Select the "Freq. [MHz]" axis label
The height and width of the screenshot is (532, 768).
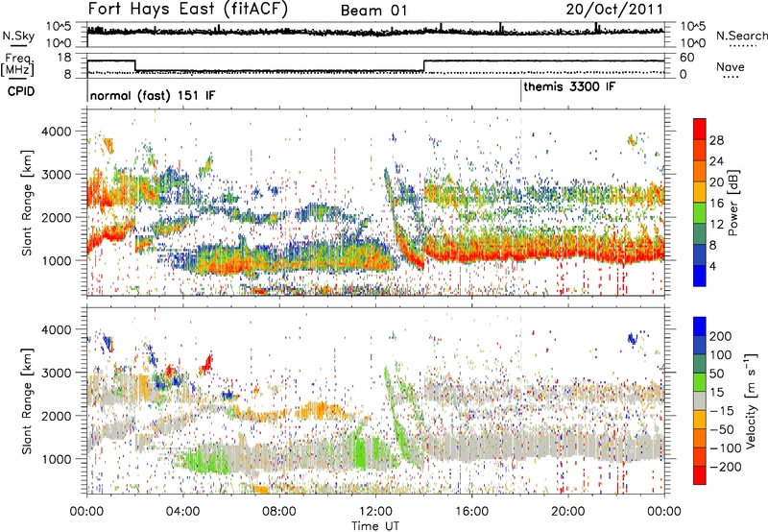[x=17, y=65]
